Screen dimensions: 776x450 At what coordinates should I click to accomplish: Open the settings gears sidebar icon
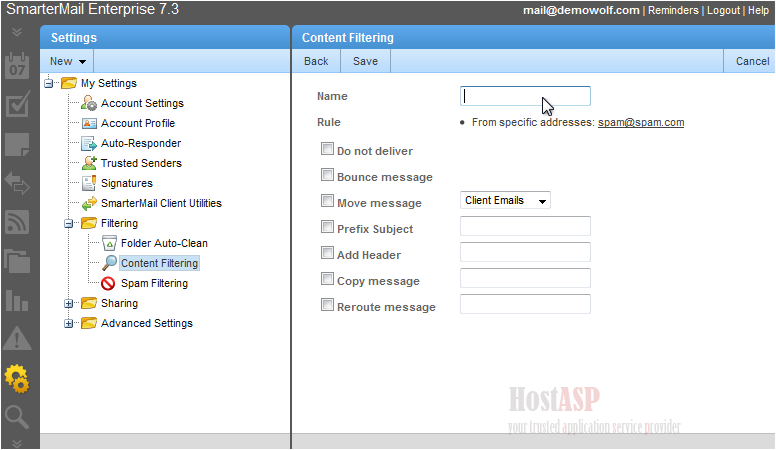[x=17, y=379]
